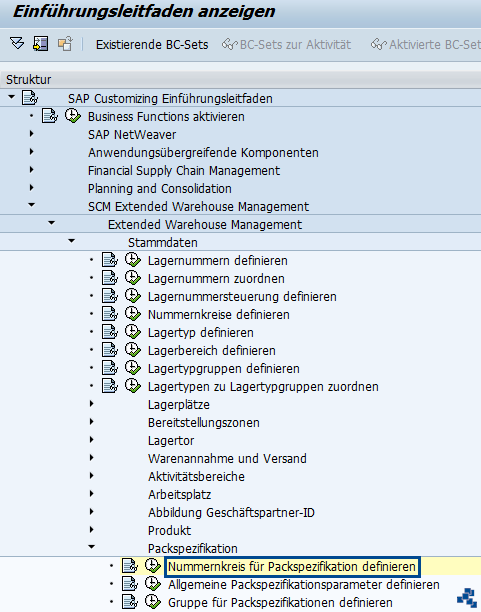481x612 pixels.
Task: Click the second toolbar icon with yellow arrow
Action: coord(41,43)
